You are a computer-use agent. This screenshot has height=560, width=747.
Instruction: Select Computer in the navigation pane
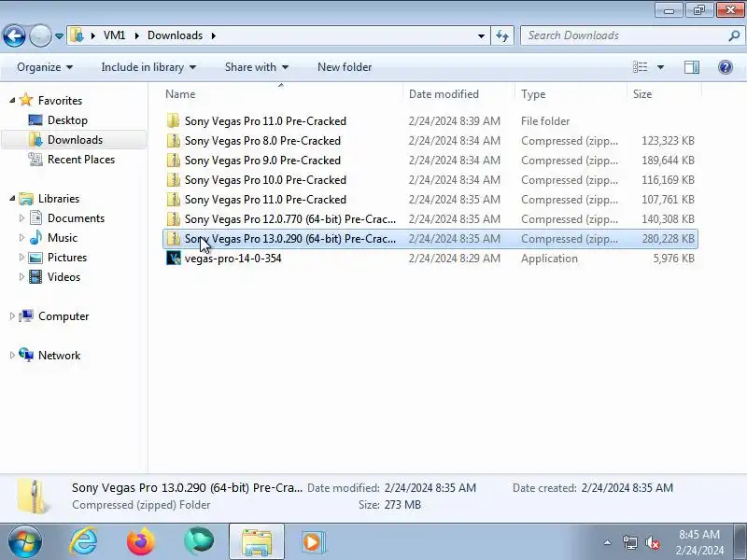pos(63,316)
